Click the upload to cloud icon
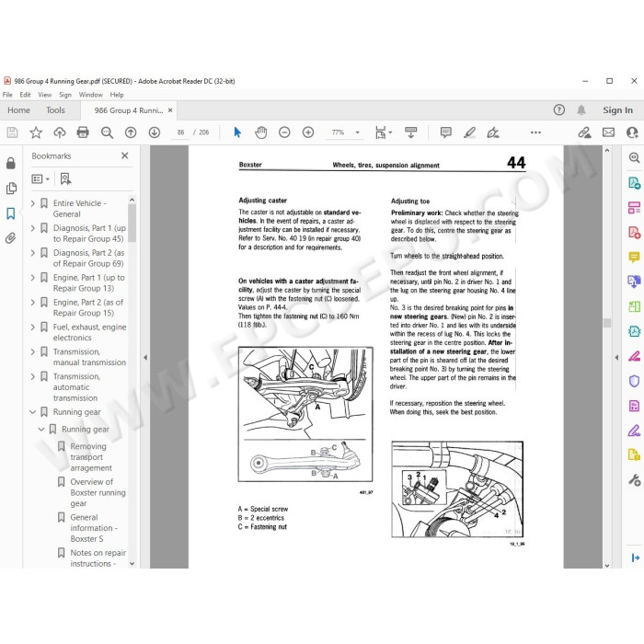 pyautogui.click(x=60, y=132)
